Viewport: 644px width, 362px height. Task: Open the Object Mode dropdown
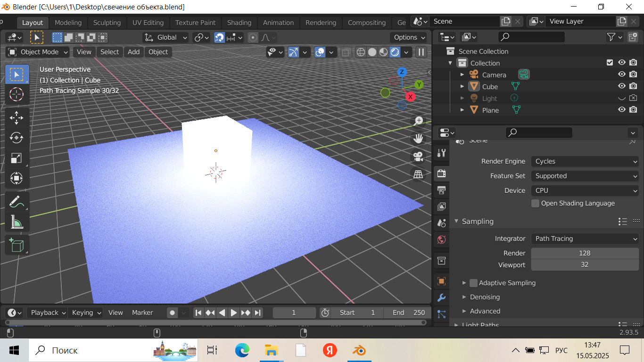click(x=38, y=52)
